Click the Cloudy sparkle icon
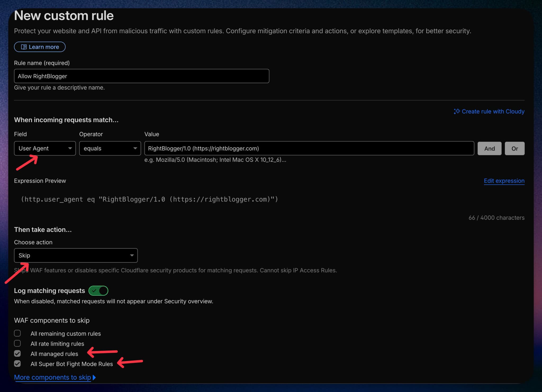This screenshot has height=392, width=542. point(457,111)
